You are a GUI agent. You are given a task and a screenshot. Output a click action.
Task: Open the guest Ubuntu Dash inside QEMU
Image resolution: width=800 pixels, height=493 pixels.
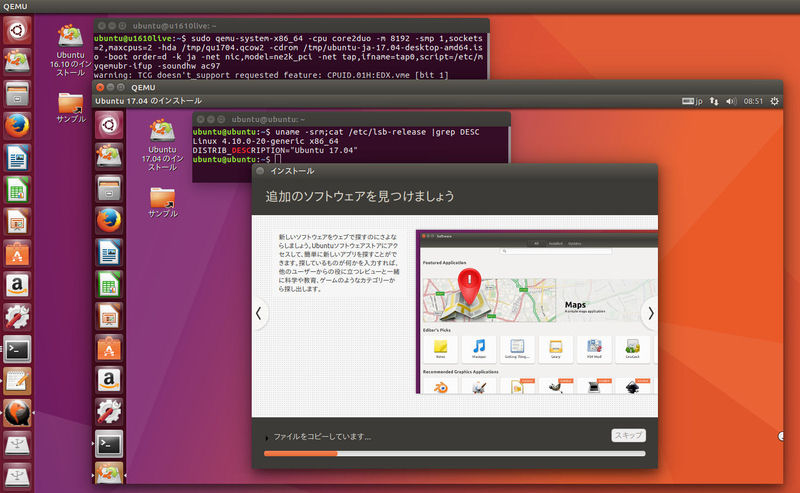[109, 125]
